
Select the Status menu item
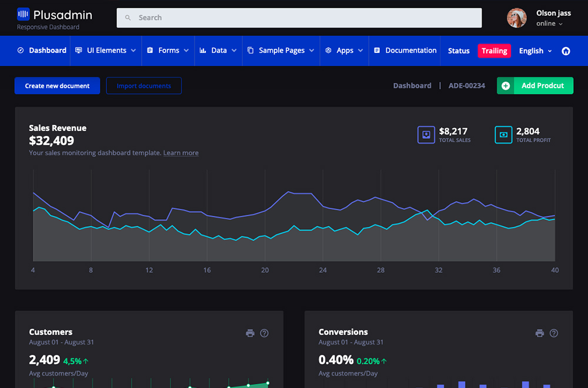click(459, 51)
